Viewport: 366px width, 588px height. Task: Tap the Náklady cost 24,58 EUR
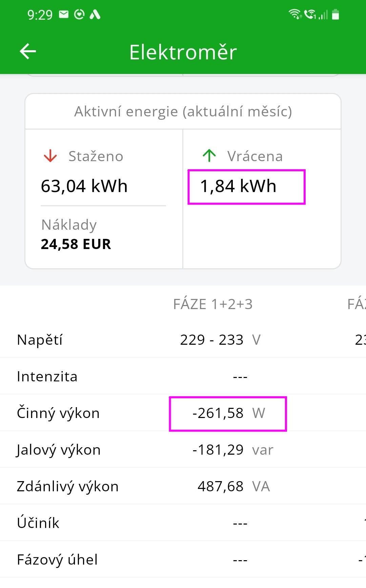tap(76, 244)
